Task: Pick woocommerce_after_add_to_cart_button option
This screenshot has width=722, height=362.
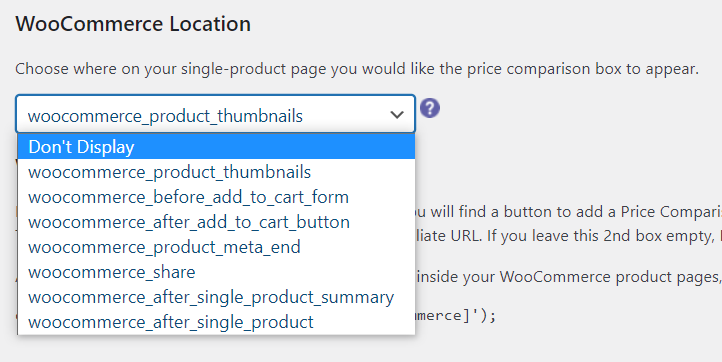Action: 216,222
